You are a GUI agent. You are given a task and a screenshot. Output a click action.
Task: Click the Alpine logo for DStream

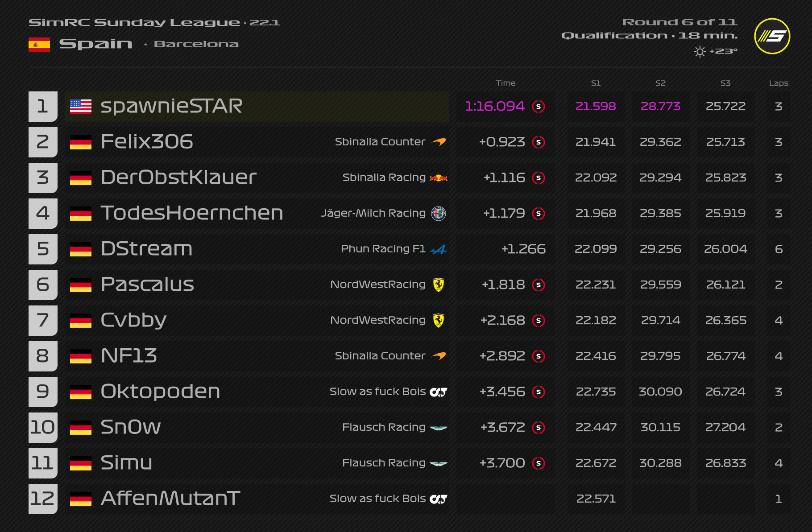(439, 249)
